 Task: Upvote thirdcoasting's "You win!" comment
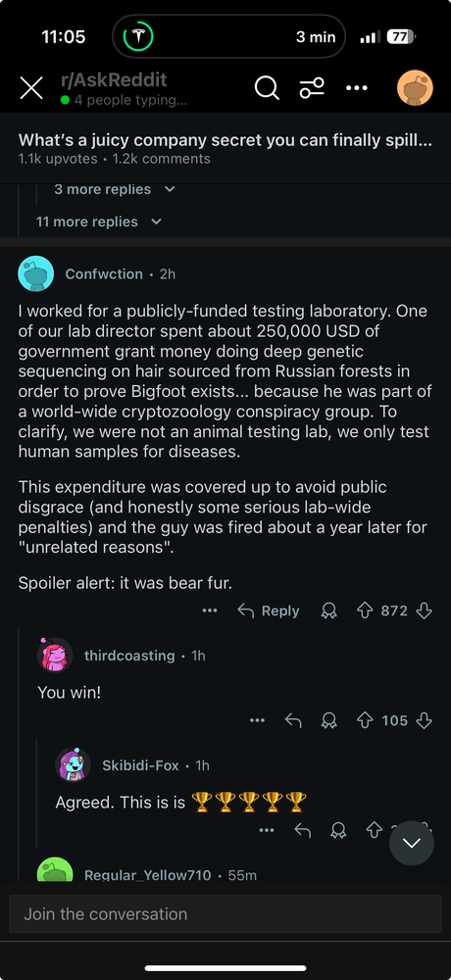(365, 720)
